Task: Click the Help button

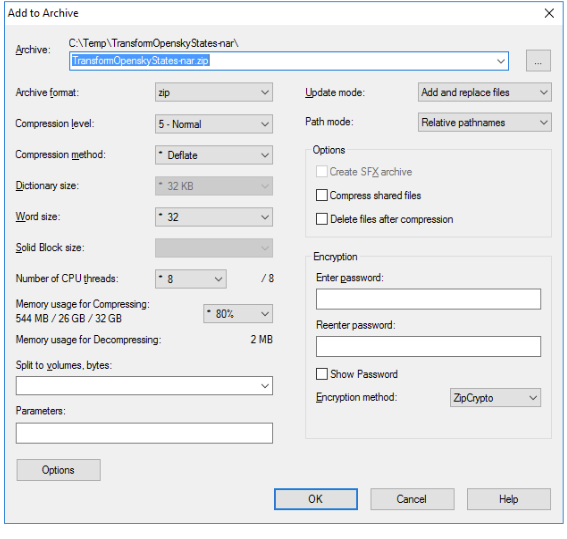Action: pos(509,499)
